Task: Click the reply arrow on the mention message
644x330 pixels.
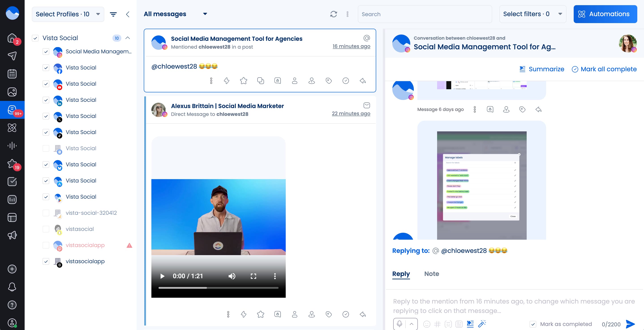Action: [x=362, y=81]
